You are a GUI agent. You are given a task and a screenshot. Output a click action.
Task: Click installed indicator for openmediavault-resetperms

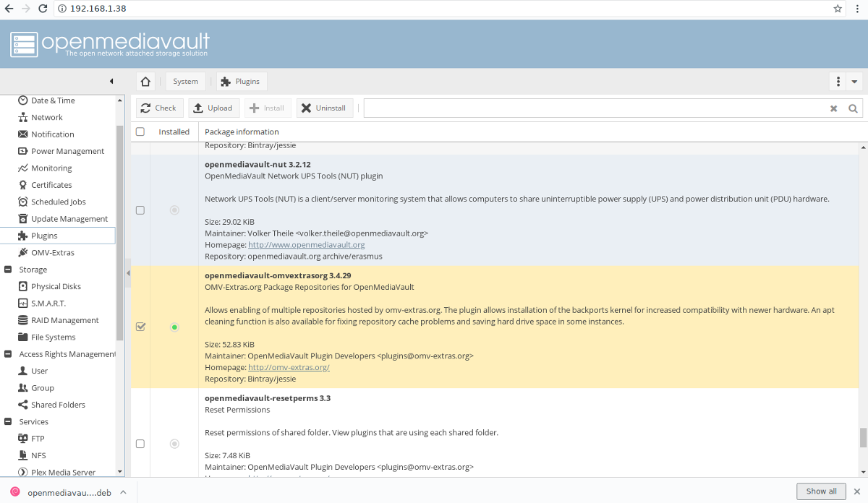tap(174, 444)
